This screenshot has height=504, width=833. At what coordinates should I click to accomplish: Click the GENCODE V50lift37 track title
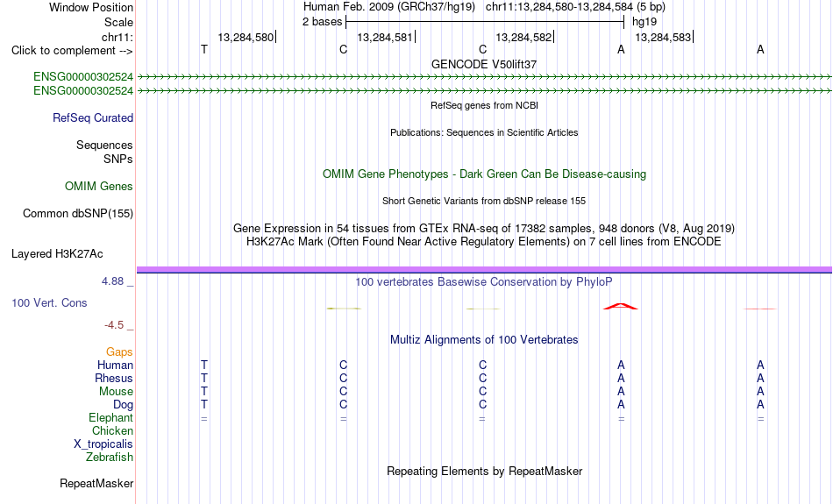click(x=484, y=64)
